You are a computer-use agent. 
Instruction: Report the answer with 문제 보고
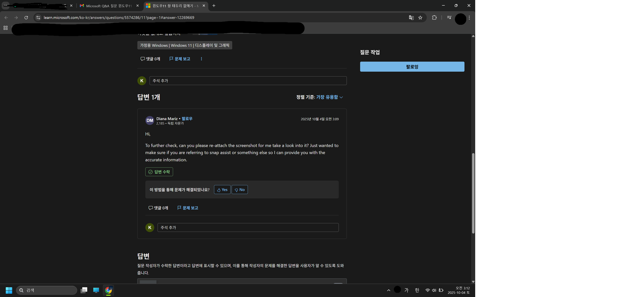coord(188,208)
